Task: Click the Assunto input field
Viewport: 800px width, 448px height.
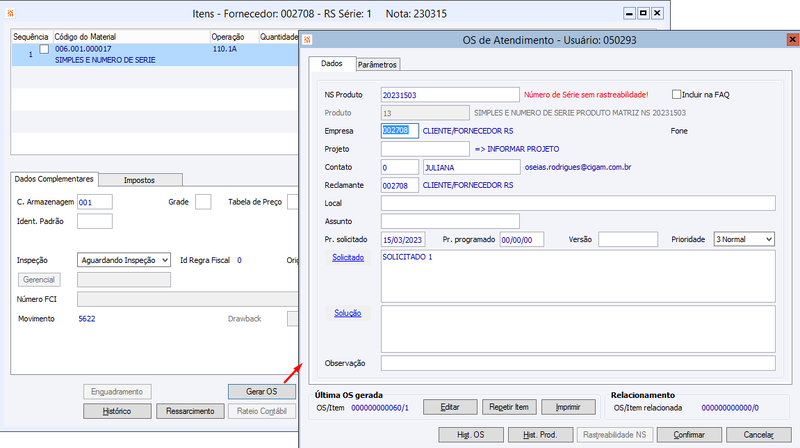Action: click(x=450, y=221)
